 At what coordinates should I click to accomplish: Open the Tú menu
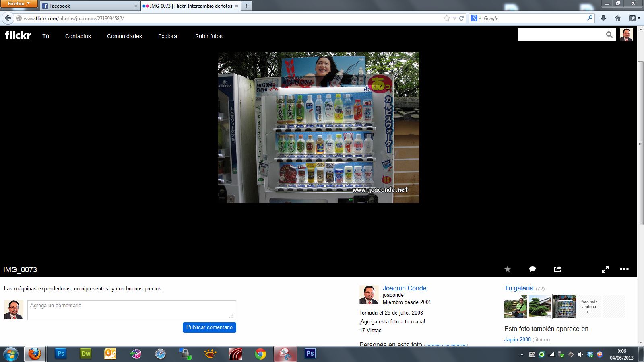pyautogui.click(x=46, y=36)
